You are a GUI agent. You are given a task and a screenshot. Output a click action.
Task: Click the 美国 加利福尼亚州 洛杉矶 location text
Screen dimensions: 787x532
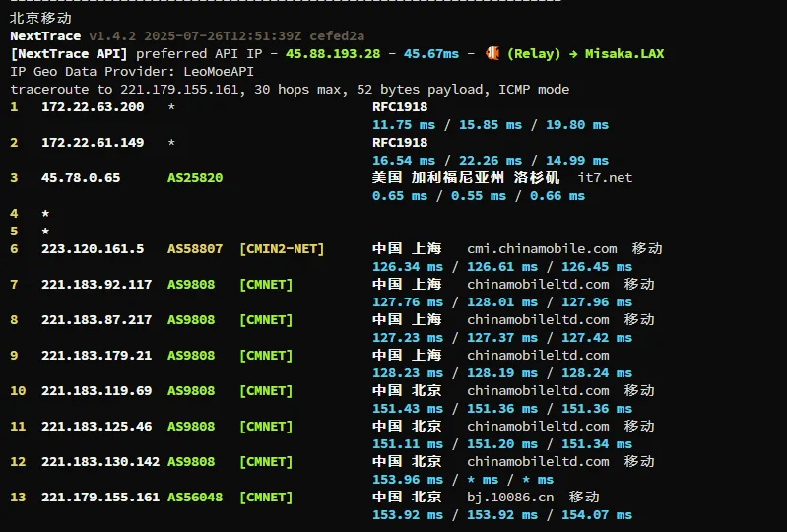pos(465,177)
